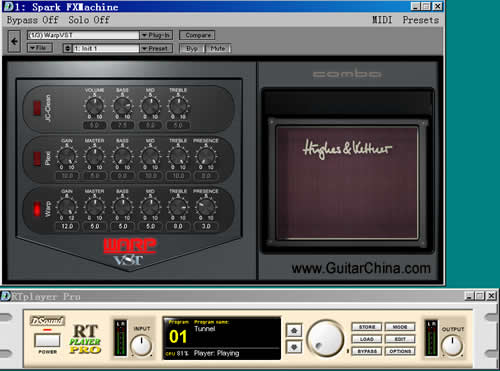Click the Warp Treble knob
500x371 pixels.
[178, 207]
